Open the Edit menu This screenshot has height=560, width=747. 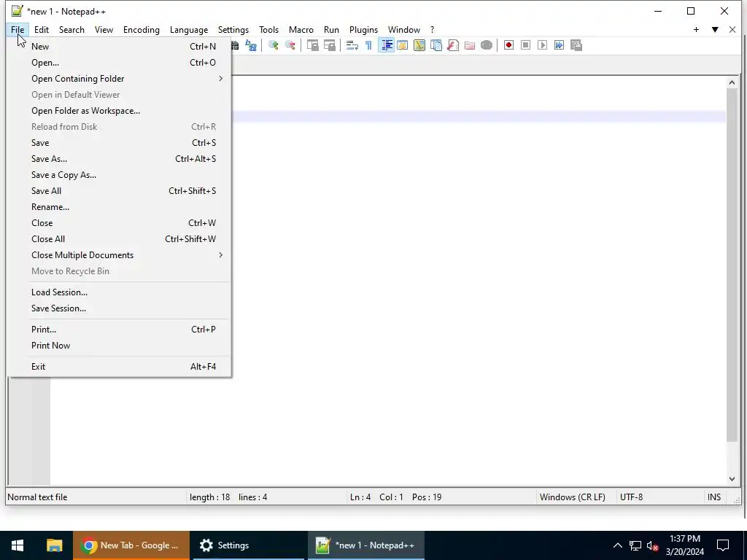coord(42,29)
